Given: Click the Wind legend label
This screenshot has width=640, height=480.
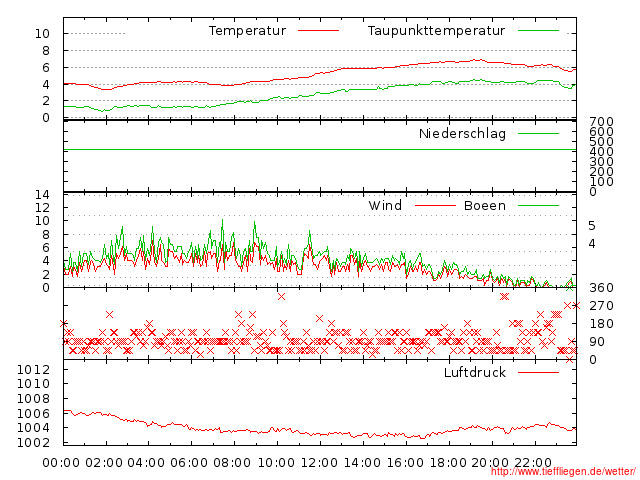Looking at the screenshot, I should [385, 205].
